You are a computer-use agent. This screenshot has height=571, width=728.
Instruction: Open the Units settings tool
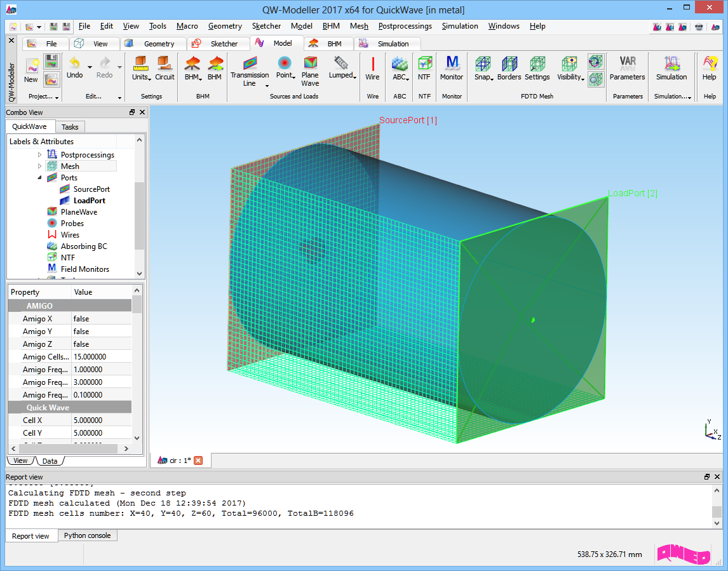140,68
